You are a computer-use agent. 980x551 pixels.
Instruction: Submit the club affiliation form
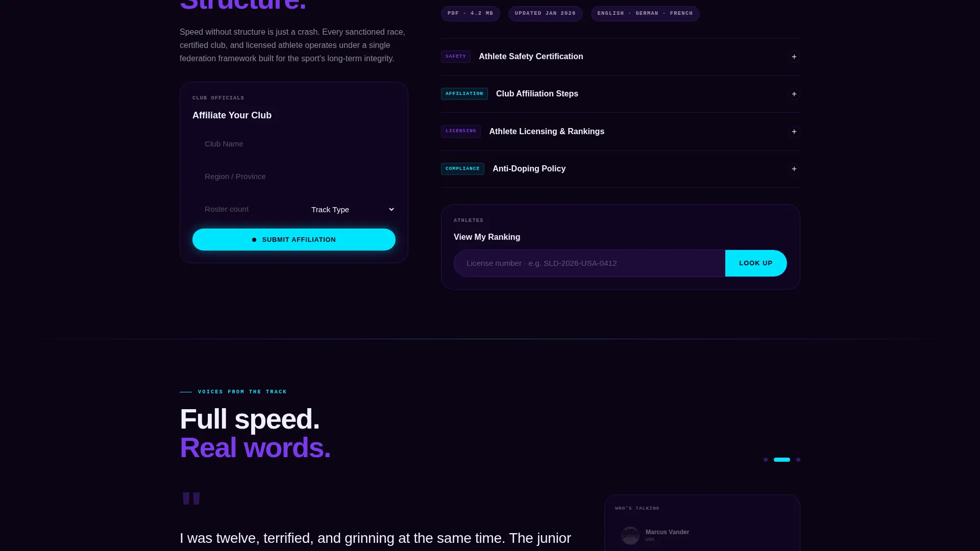pos(294,240)
